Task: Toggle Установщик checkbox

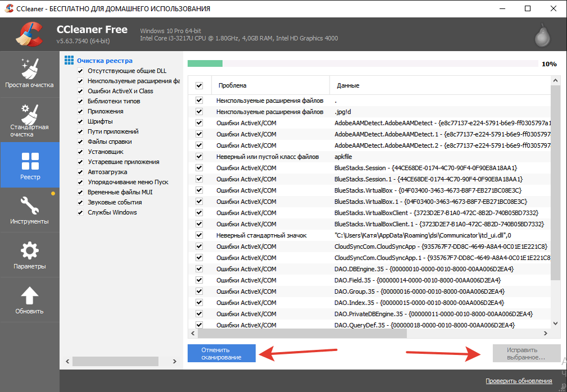Action: coord(80,152)
